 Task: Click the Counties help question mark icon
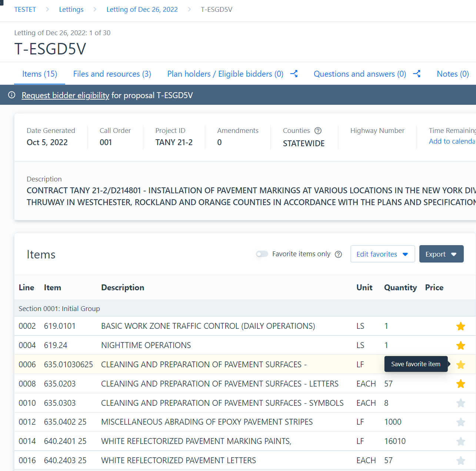click(318, 131)
